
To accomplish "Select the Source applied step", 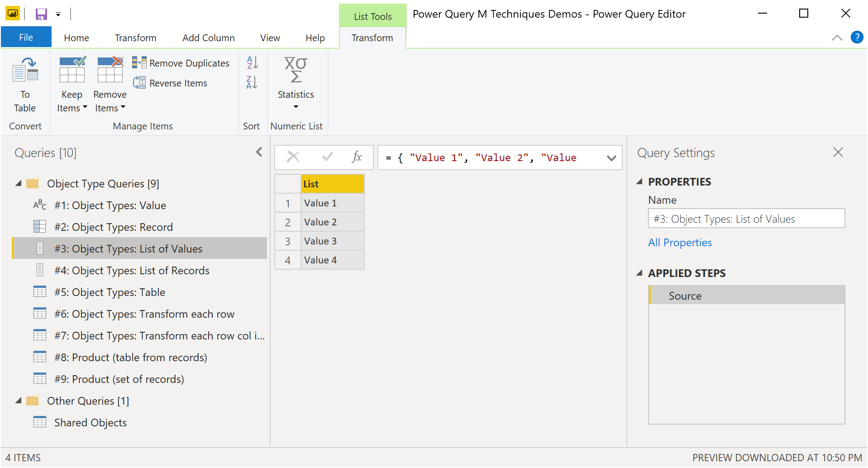I will [x=685, y=296].
